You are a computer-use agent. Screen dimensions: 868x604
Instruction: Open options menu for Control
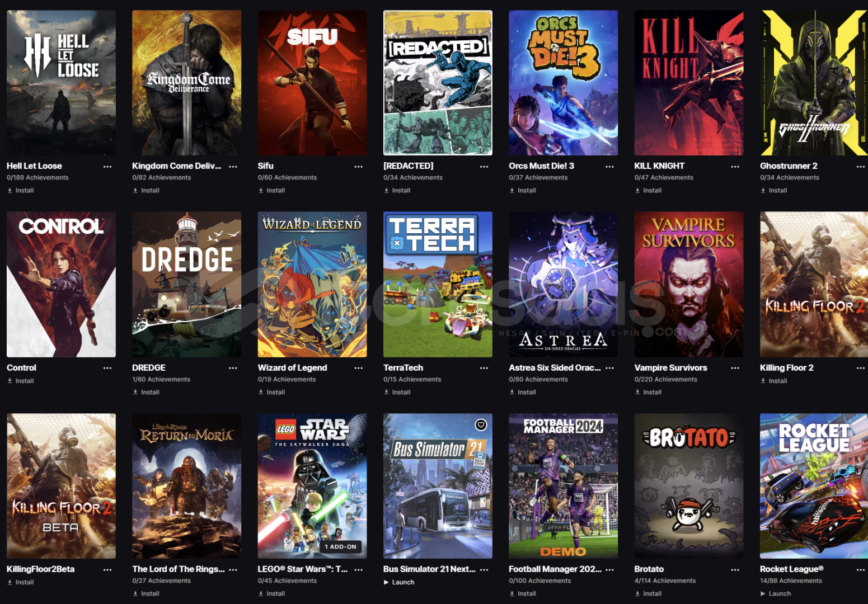click(107, 368)
